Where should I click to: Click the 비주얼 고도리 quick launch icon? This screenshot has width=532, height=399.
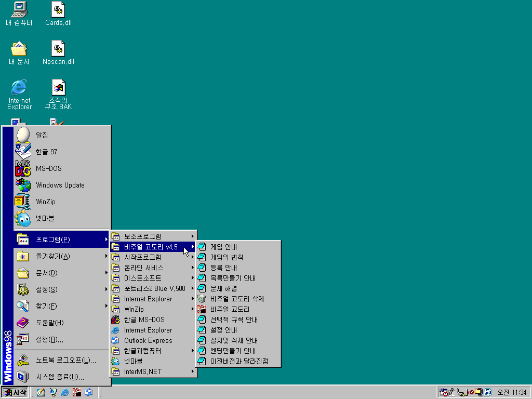pos(77,393)
